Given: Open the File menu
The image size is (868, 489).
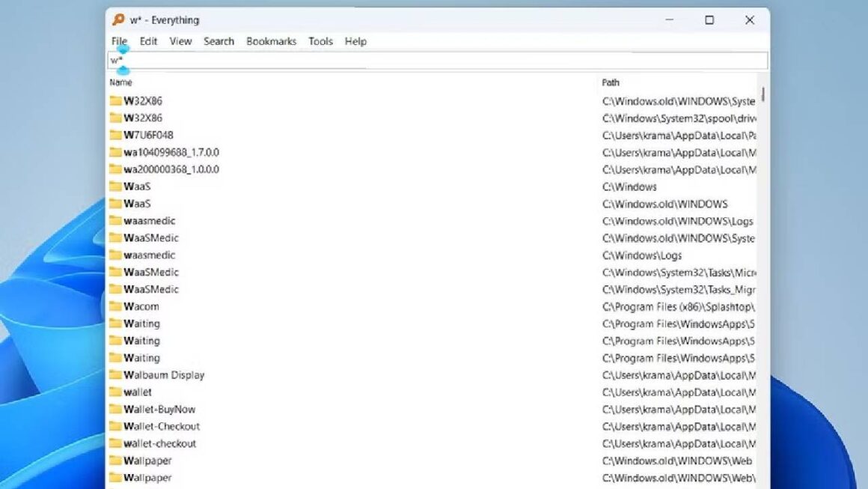Looking at the screenshot, I should pos(119,41).
